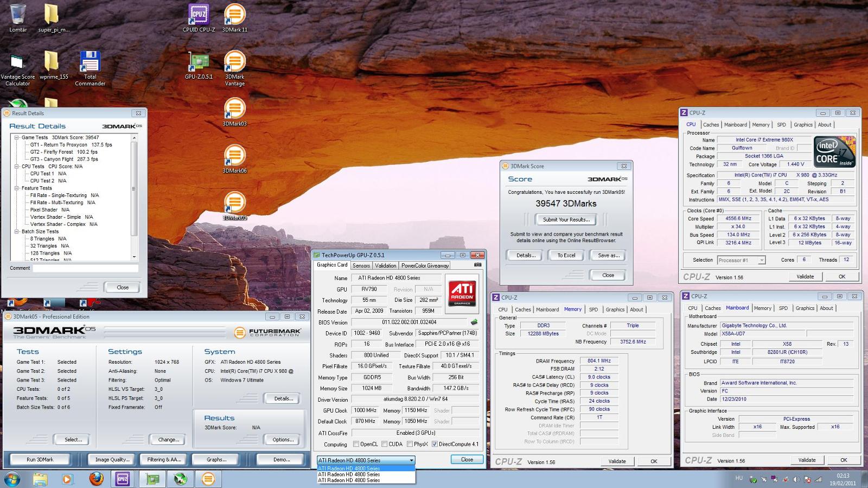Open CPUID CPU-Z desktop shortcut

[199, 18]
